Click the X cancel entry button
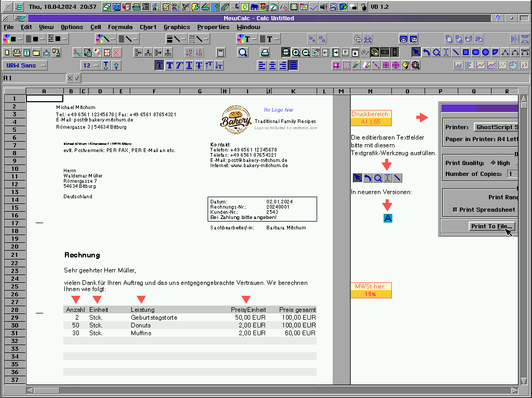This screenshot has width=532, height=398. click(70, 78)
